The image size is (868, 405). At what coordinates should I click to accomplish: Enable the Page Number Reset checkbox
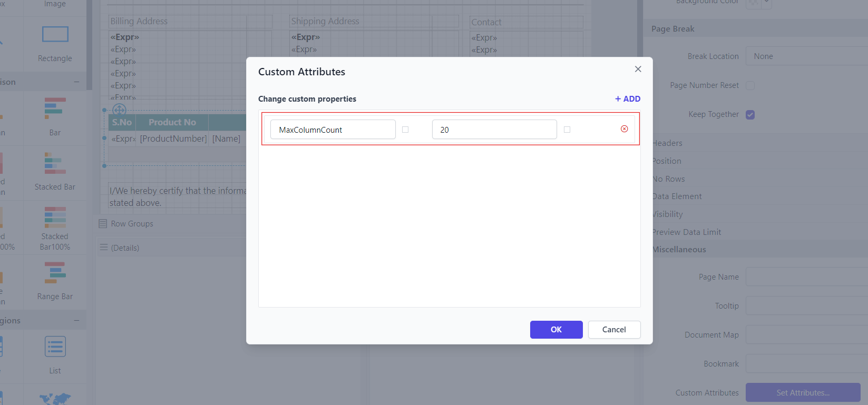point(750,85)
